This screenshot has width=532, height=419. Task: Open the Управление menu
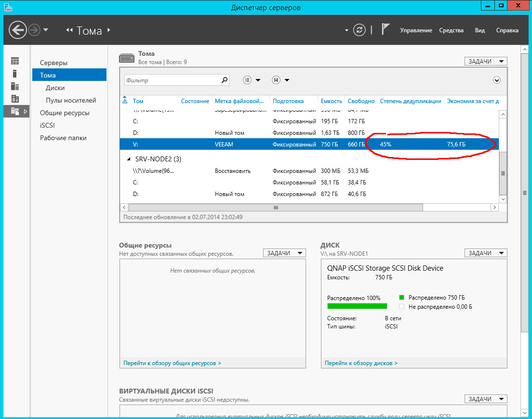click(416, 30)
